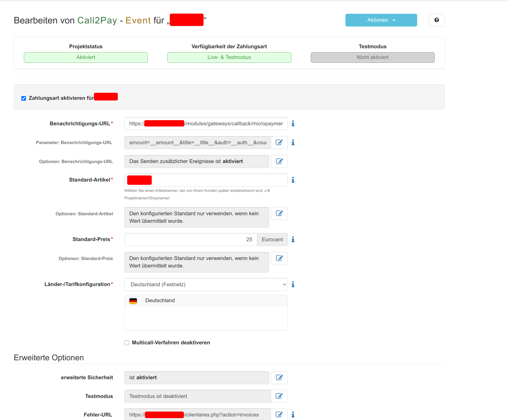Click the 'Das Senden zusätzlicher Ereignisse' text
Screen dimensions: 508x420
click(x=186, y=161)
